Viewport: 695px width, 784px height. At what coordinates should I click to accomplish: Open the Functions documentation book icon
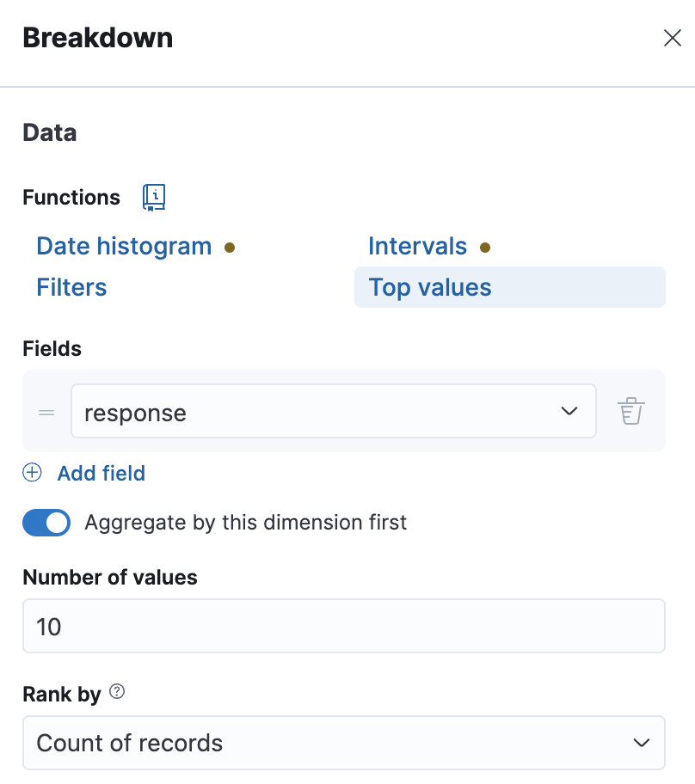tap(154, 197)
